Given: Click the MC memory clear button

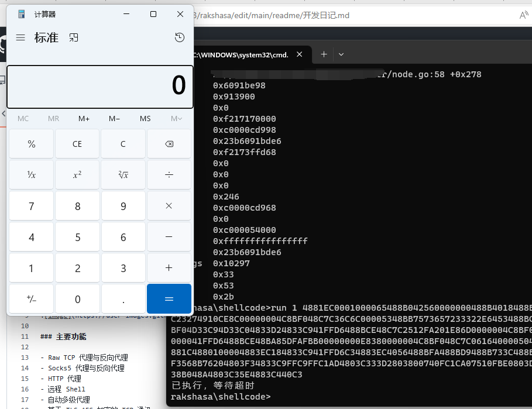Looking at the screenshot, I should [23, 119].
